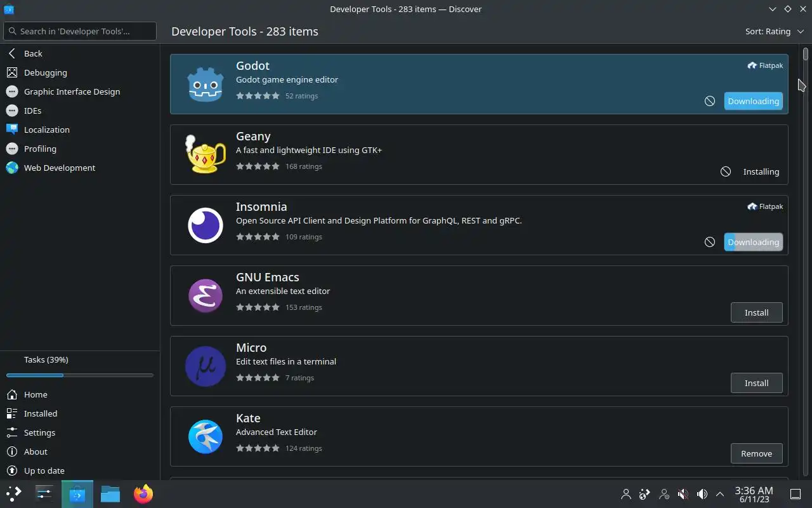812x508 pixels.
Task: Expand the system tray hidden icons arrow
Action: [x=720, y=493]
